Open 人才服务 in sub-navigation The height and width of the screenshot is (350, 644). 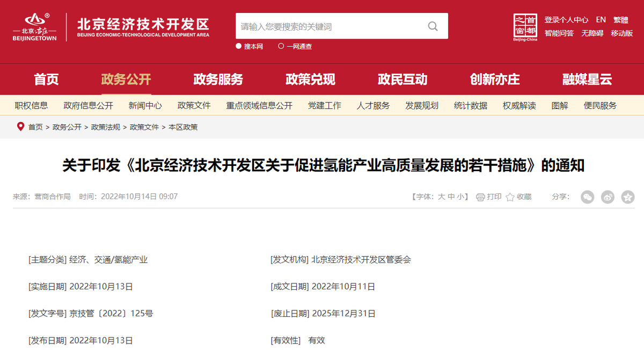tap(373, 105)
